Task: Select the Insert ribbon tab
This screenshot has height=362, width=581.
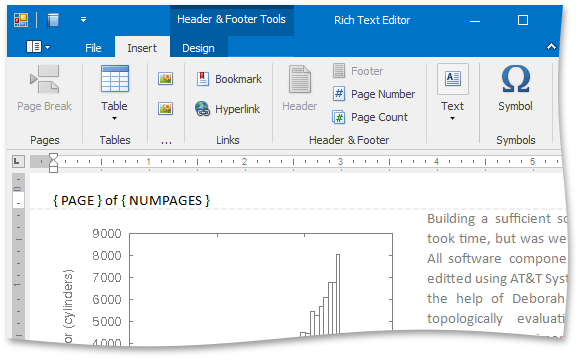Action: pos(142,48)
